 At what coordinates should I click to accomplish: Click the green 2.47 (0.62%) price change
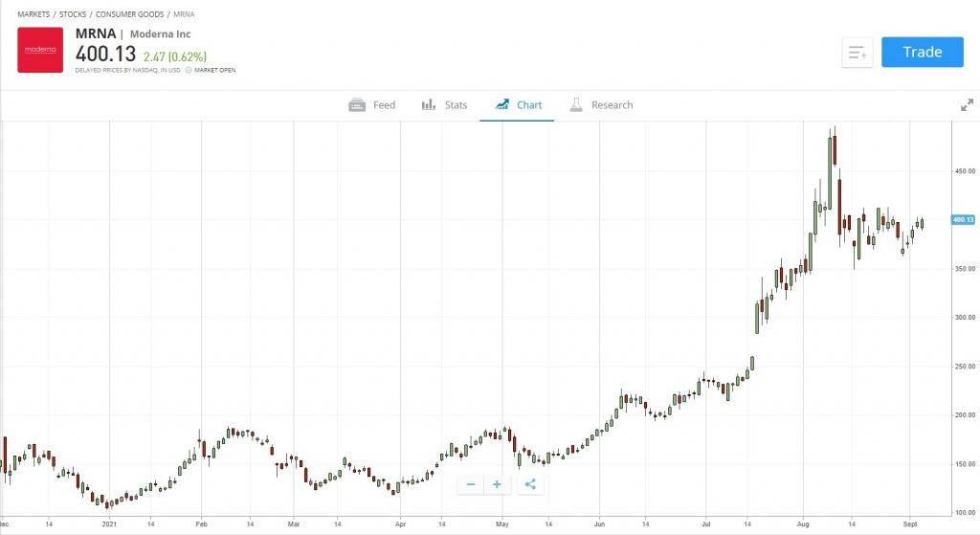pos(175,56)
